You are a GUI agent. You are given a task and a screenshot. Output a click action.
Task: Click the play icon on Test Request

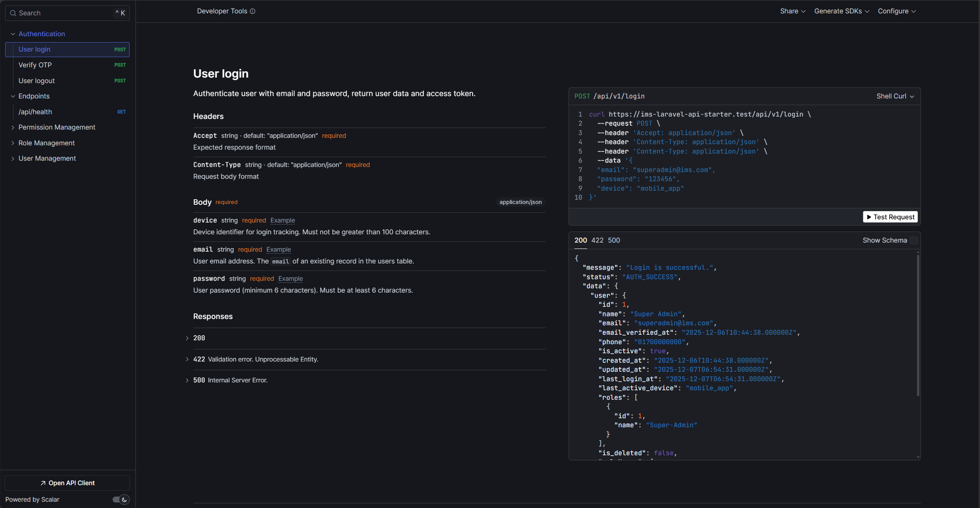point(870,217)
